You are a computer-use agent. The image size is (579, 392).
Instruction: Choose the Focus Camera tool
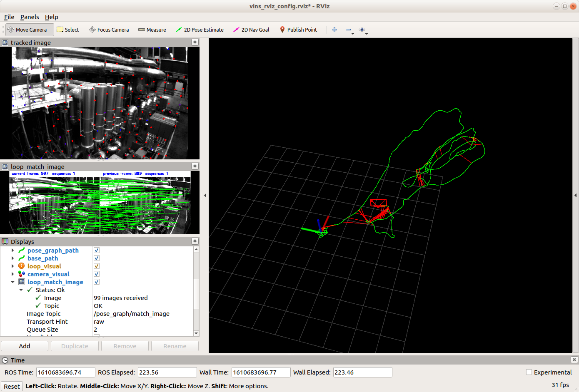(x=109, y=30)
